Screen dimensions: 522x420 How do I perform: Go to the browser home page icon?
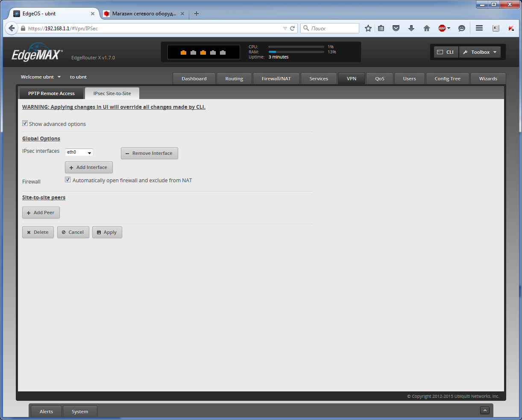(x=426, y=28)
